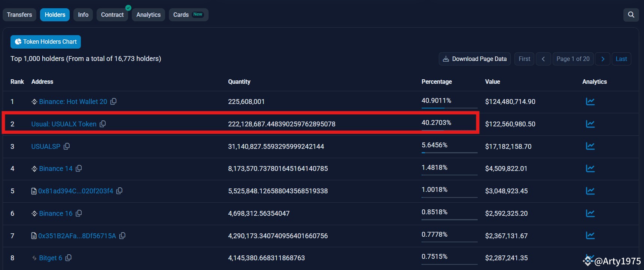644x270 pixels.
Task: Switch to the Transfers tab
Action: [19, 15]
